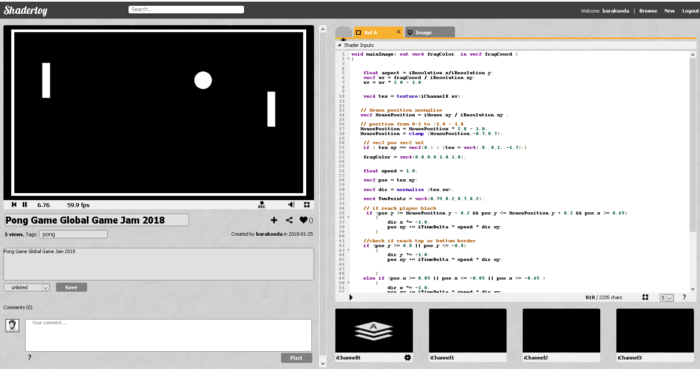Viewport: 700px width, 369px height.
Task: Edit the shader description box
Action: pyautogui.click(x=158, y=264)
